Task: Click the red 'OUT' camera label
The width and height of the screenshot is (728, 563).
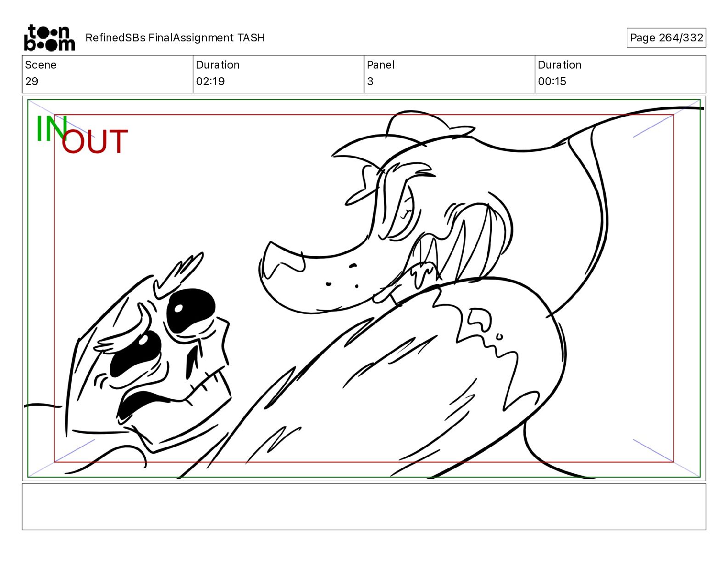Action: pos(95,142)
